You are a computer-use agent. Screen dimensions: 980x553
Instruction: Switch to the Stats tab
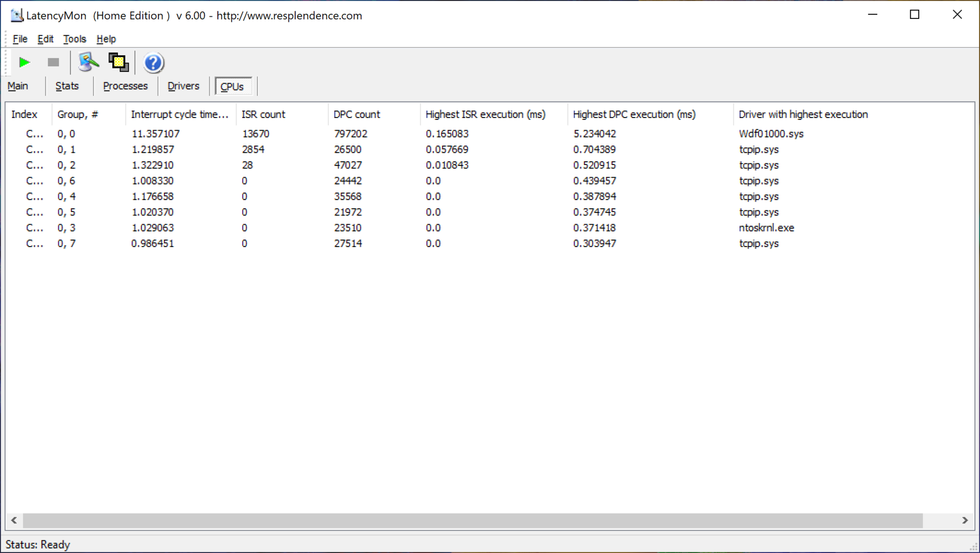(67, 86)
